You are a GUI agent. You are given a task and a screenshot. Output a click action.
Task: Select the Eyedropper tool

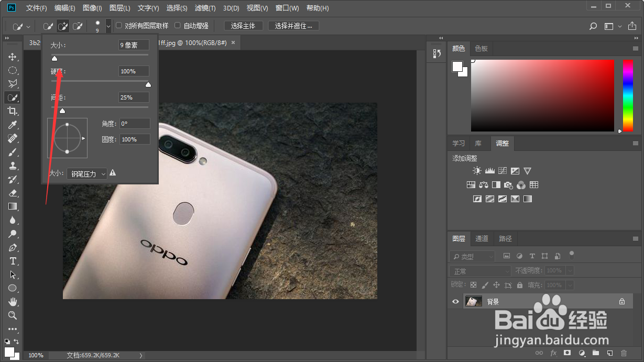(13, 125)
